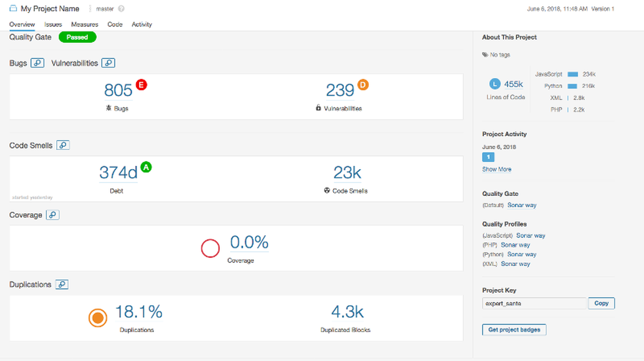Screen dimensions: 644x361
Task: Go to the Activity tab
Action: click(x=142, y=24)
